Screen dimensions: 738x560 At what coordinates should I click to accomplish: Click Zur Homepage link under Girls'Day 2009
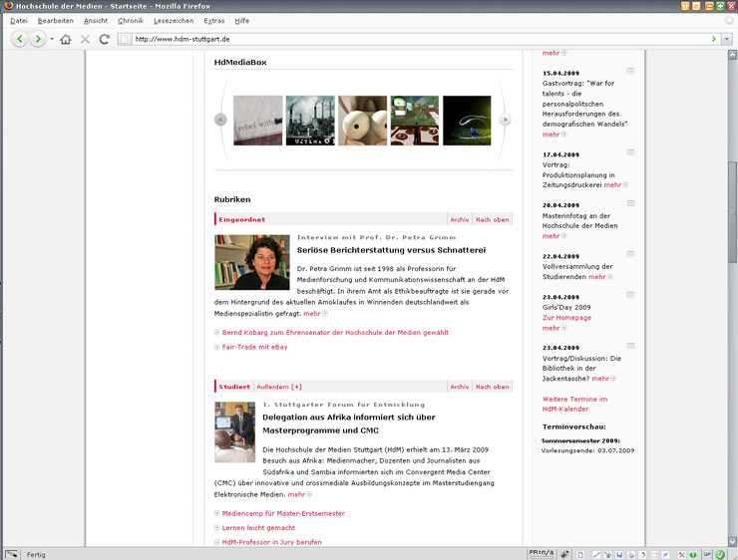tap(566, 318)
